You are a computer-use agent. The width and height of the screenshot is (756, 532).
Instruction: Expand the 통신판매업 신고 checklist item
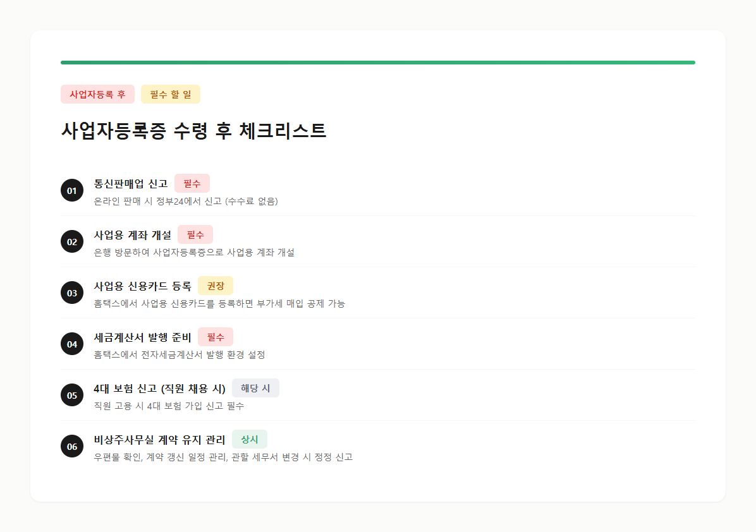[x=130, y=183]
